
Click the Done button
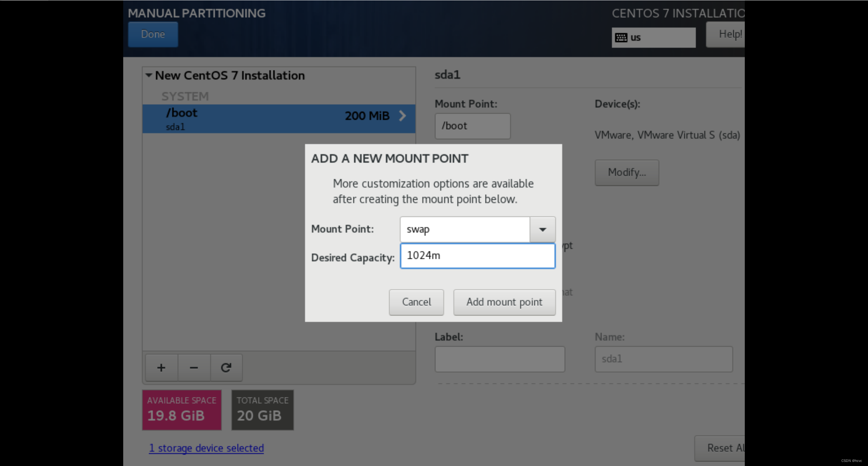point(153,34)
